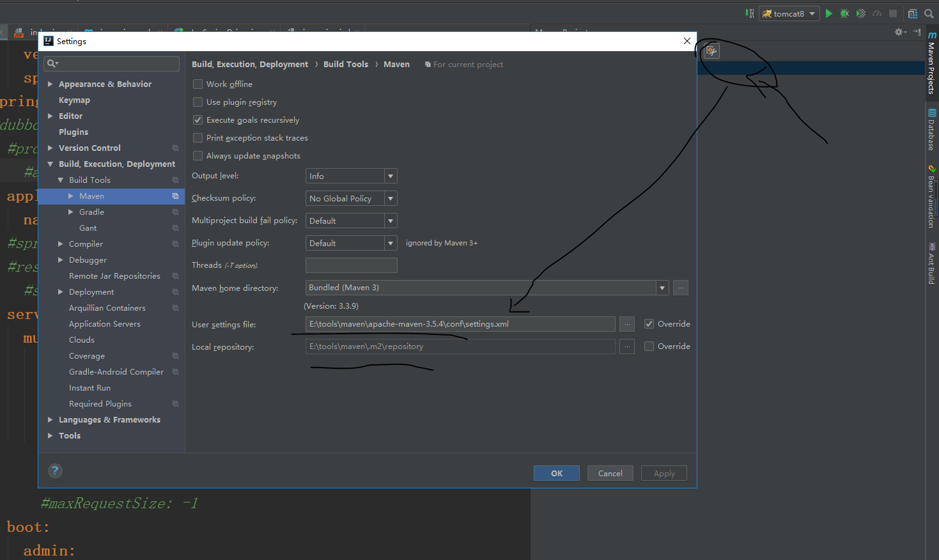
Task: Click the profiler gauge icon in toolbar
Action: tap(877, 13)
